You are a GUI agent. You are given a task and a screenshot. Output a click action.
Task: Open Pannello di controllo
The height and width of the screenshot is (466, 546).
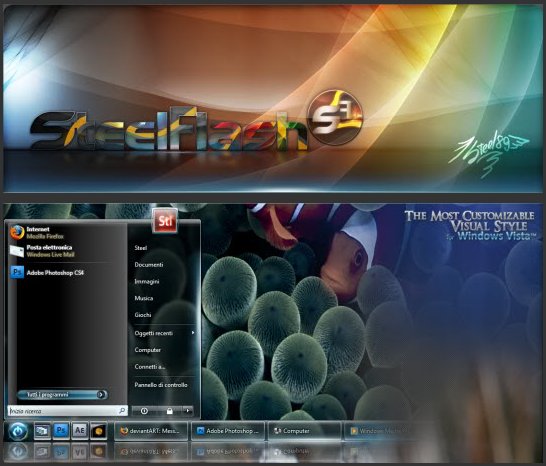(161, 385)
